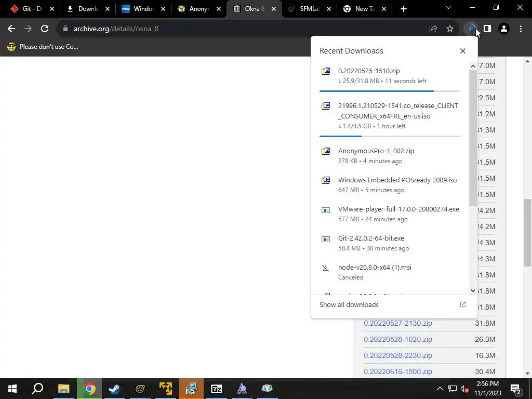Open the 0.20220528-1020.zip link
This screenshot has height=399, width=532.
point(398,339)
